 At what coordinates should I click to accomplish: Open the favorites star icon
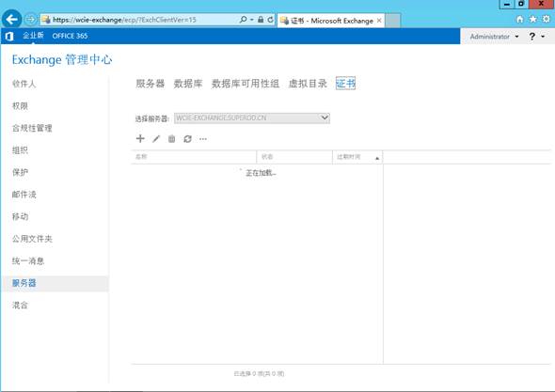pyautogui.click(x=532, y=19)
